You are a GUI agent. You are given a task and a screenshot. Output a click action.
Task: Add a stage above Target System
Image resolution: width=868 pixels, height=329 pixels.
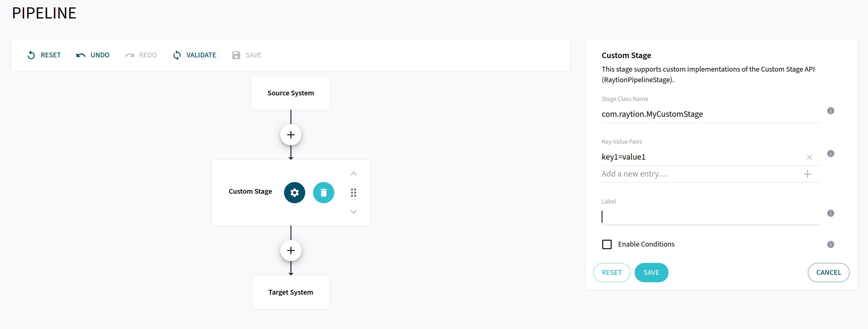tap(290, 251)
